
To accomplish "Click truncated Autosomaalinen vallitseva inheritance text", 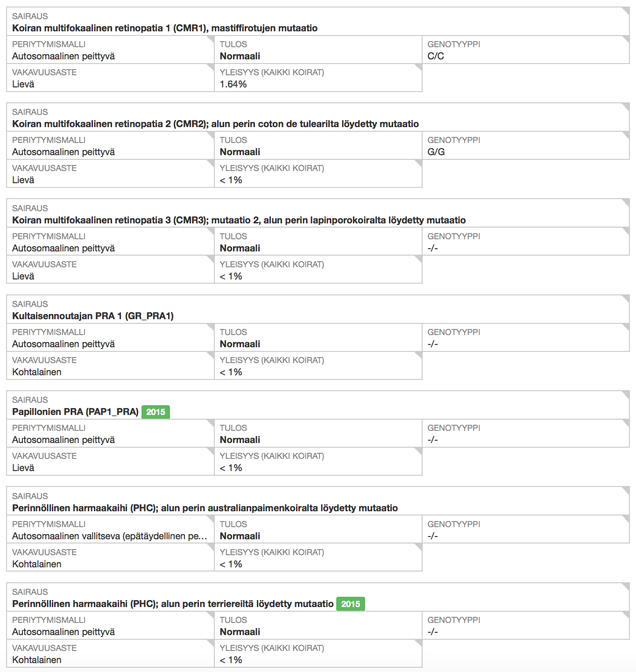I will (109, 536).
